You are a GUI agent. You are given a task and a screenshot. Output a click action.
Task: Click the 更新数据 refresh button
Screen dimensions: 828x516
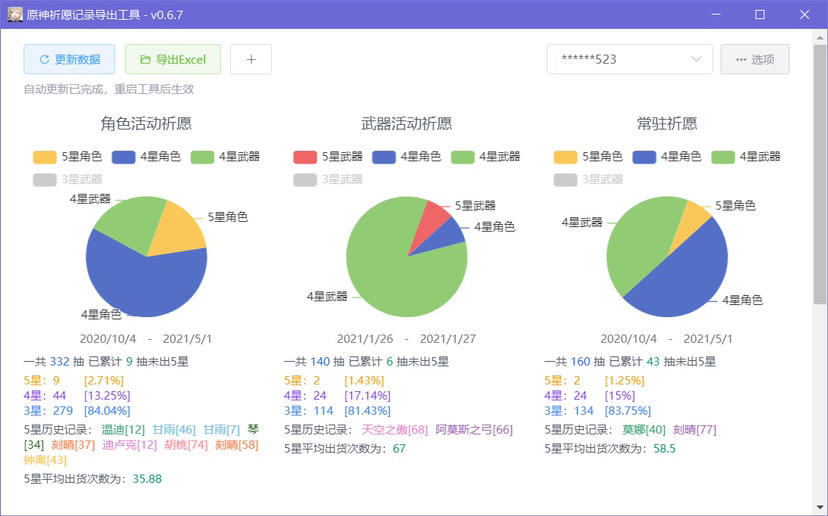click(x=69, y=59)
